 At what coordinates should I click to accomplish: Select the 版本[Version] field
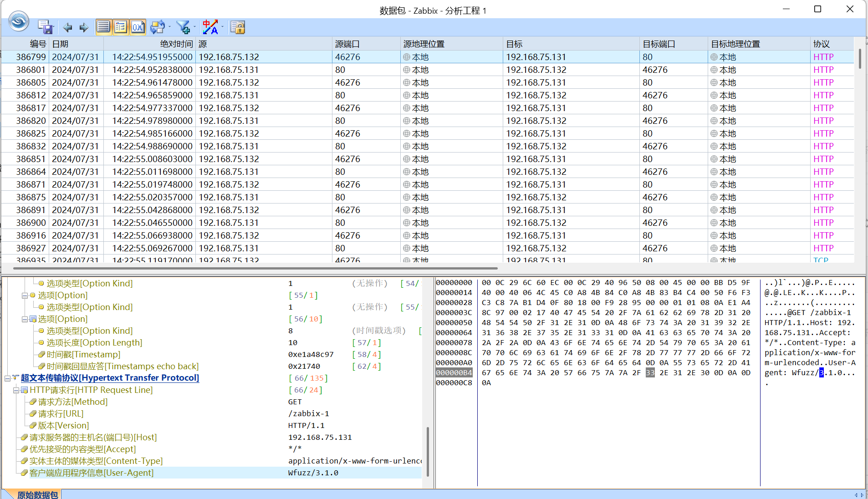coord(63,425)
